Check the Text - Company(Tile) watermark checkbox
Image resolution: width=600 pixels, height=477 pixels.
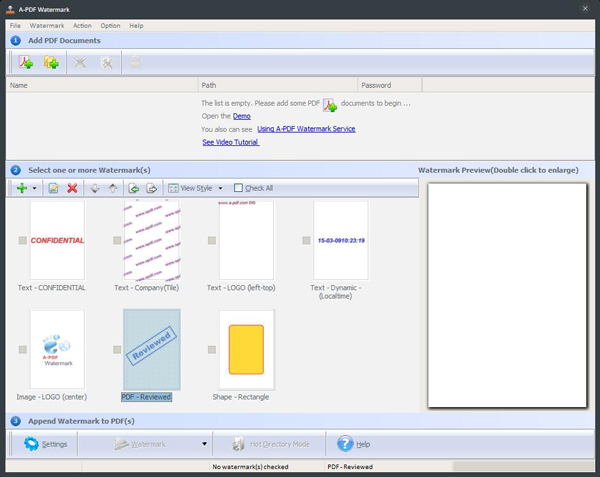117,240
